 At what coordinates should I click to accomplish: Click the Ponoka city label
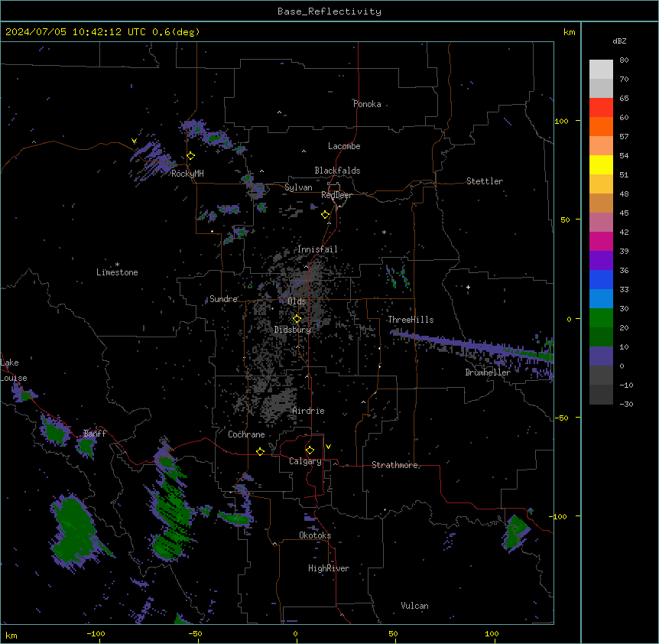point(367,104)
